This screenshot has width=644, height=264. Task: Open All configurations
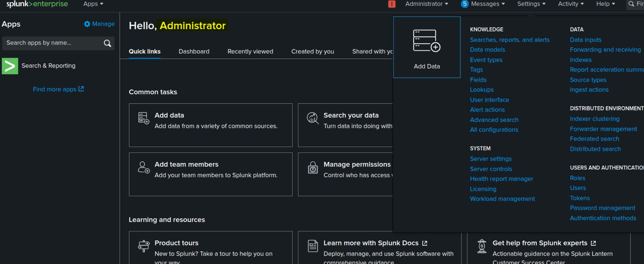494,130
